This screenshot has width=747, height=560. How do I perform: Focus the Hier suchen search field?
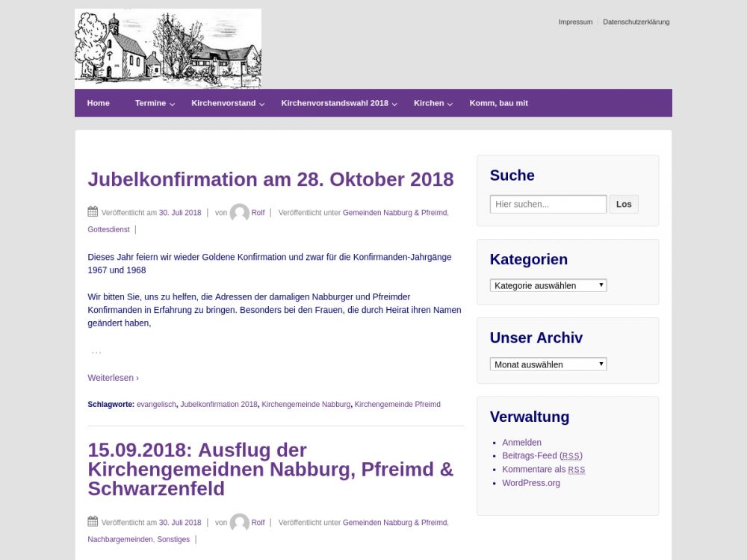pos(548,204)
